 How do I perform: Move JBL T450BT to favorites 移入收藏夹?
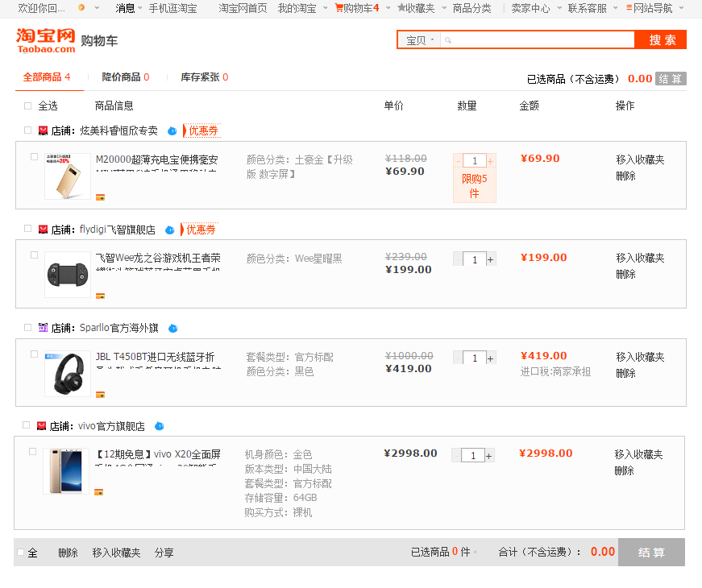640,357
